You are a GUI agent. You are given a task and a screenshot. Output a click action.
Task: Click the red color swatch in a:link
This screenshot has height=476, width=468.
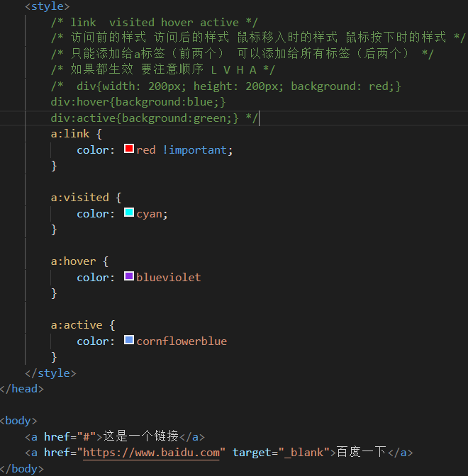(129, 149)
